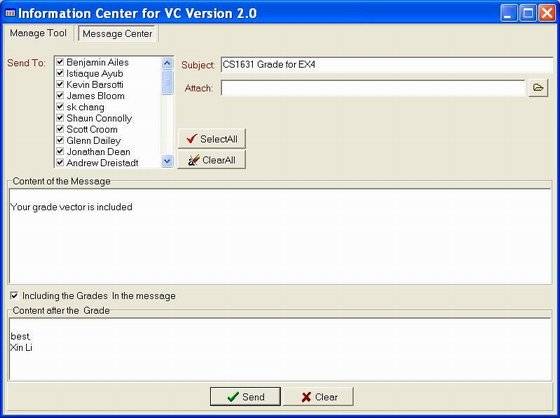Disable Including the Grades in the message
The width and height of the screenshot is (560, 418).
point(14,295)
